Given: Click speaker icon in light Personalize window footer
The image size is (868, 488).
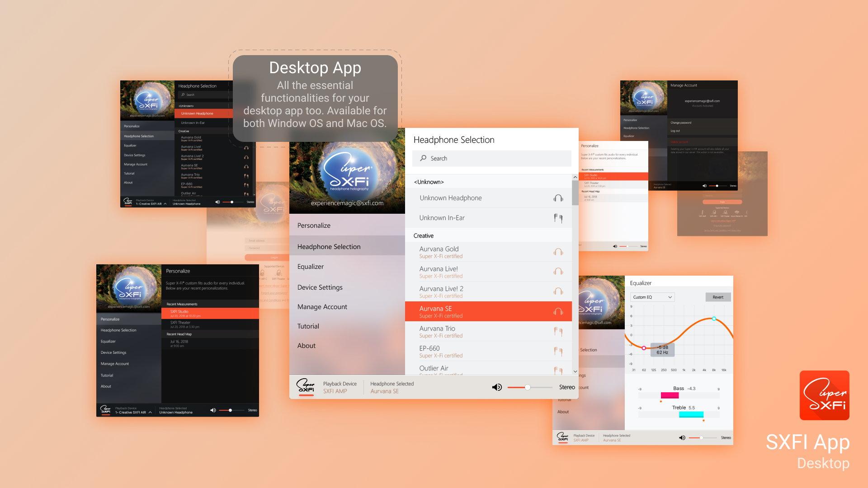Looking at the screenshot, I should (x=615, y=246).
